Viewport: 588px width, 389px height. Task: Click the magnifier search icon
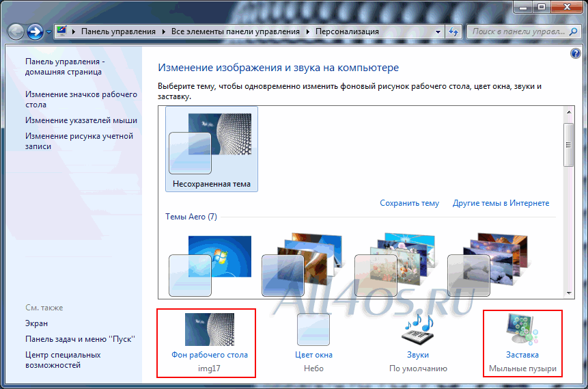point(573,32)
